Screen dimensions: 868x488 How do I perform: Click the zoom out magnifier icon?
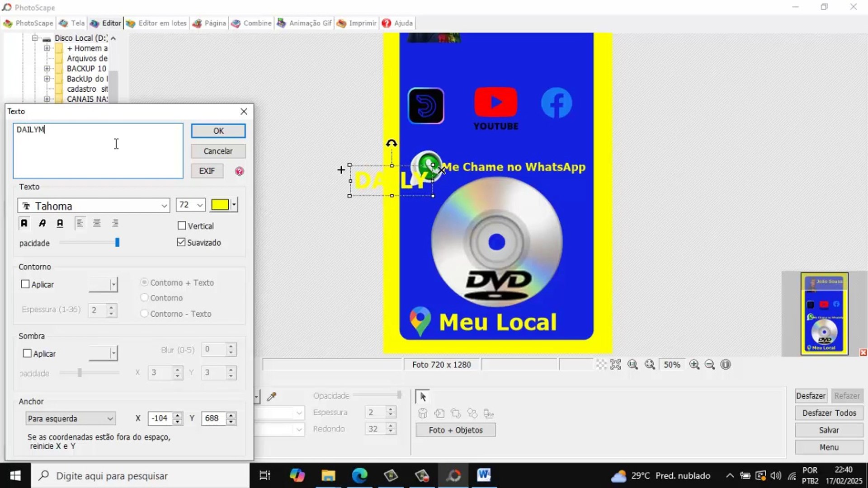click(710, 365)
